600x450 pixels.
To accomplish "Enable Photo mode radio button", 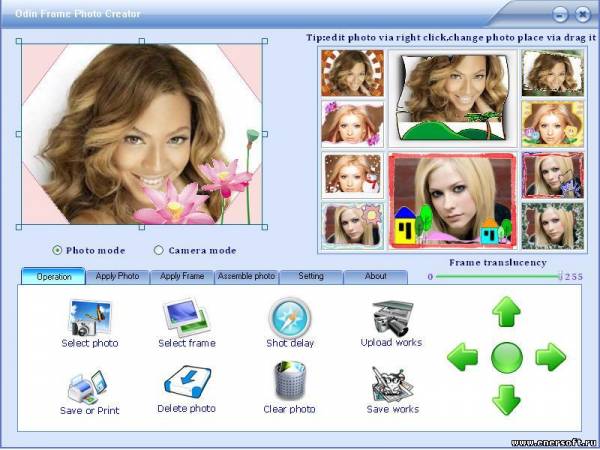I will click(57, 250).
